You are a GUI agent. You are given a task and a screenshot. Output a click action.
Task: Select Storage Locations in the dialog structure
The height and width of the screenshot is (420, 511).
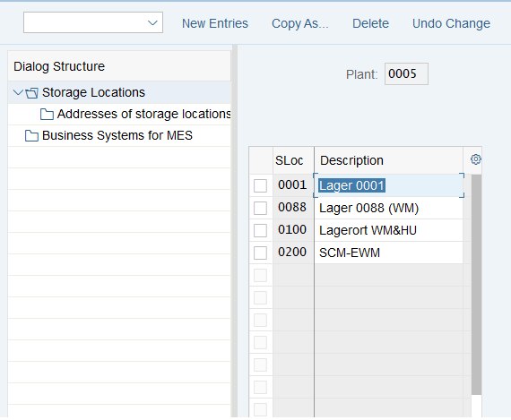coord(93,92)
